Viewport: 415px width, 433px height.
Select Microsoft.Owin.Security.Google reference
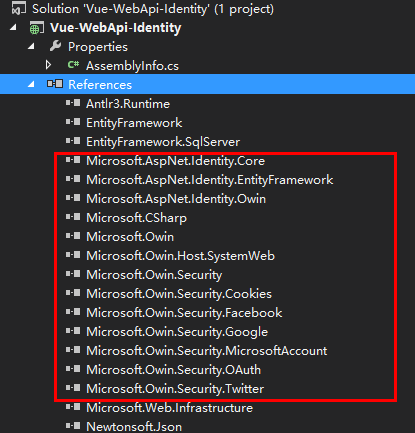pos(177,332)
